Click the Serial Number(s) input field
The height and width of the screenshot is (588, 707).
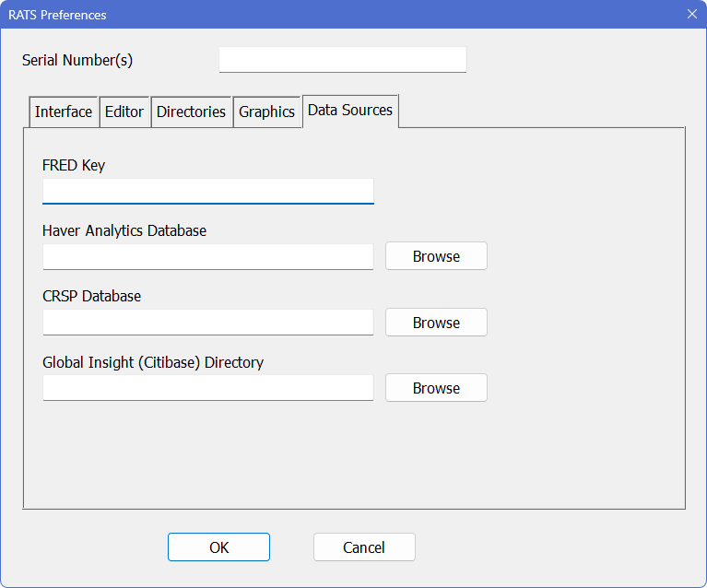tap(342, 60)
